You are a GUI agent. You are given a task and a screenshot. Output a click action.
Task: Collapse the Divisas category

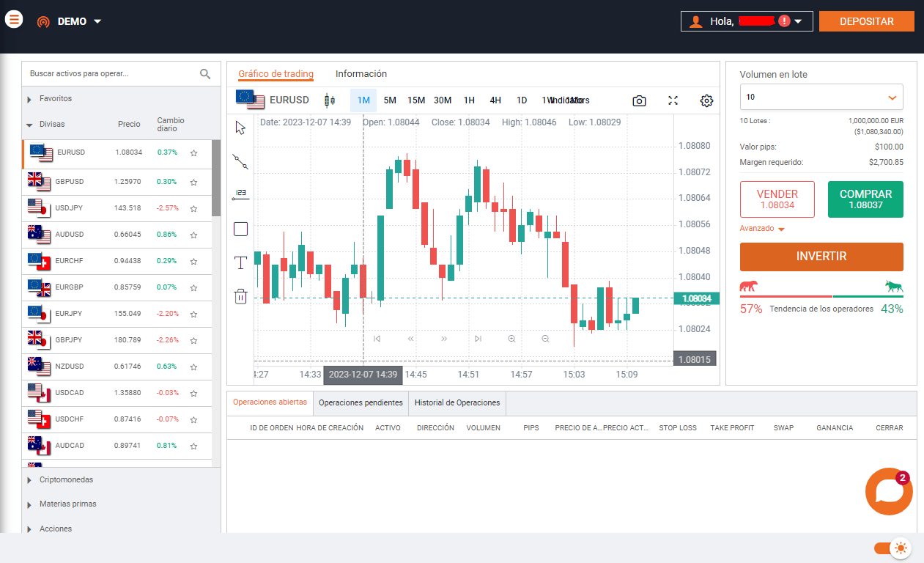coord(45,125)
